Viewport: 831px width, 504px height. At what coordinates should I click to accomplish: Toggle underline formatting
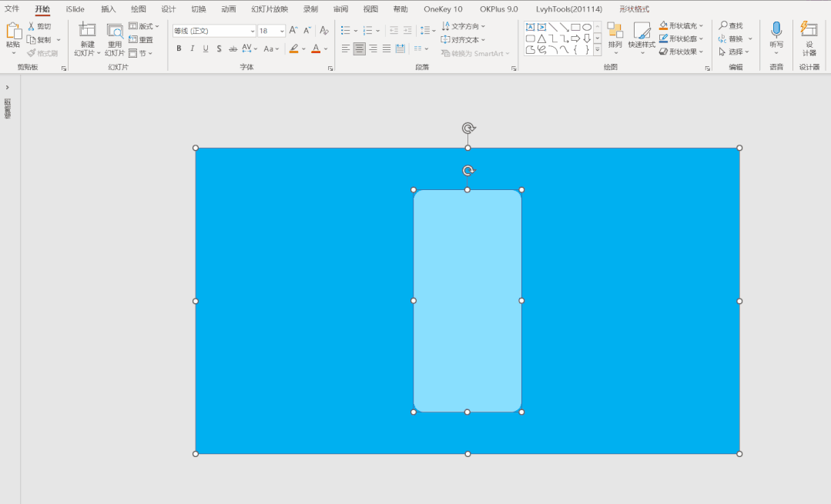tap(206, 48)
